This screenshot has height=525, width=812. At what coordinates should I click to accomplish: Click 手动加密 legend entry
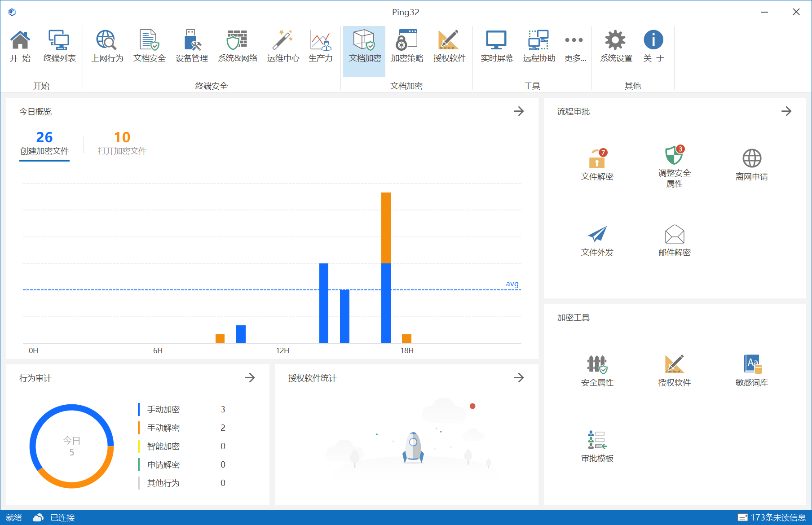163,409
